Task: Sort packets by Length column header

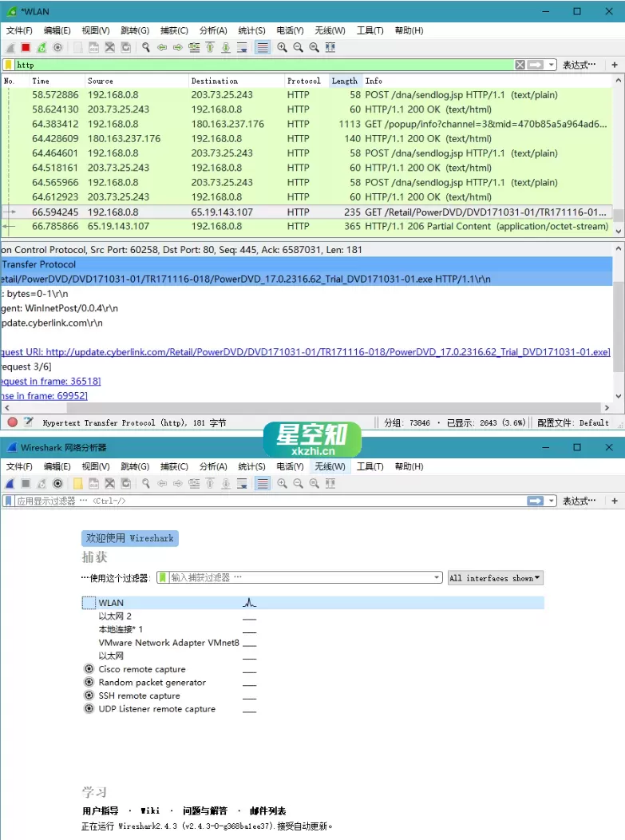Action: (x=344, y=81)
